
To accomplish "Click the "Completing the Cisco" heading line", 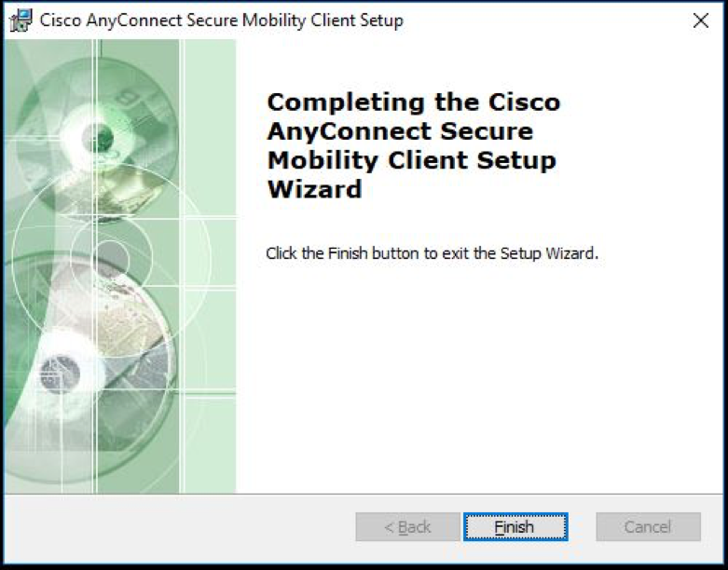I will (413, 102).
